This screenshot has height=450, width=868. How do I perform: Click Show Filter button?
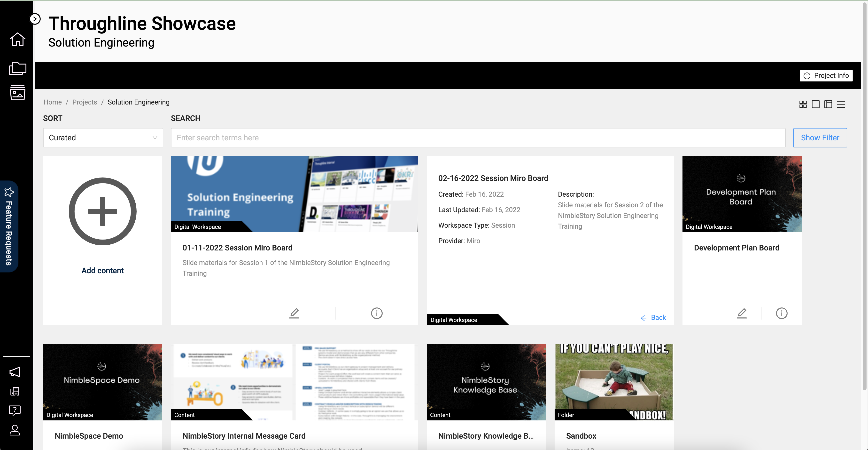tap(820, 138)
